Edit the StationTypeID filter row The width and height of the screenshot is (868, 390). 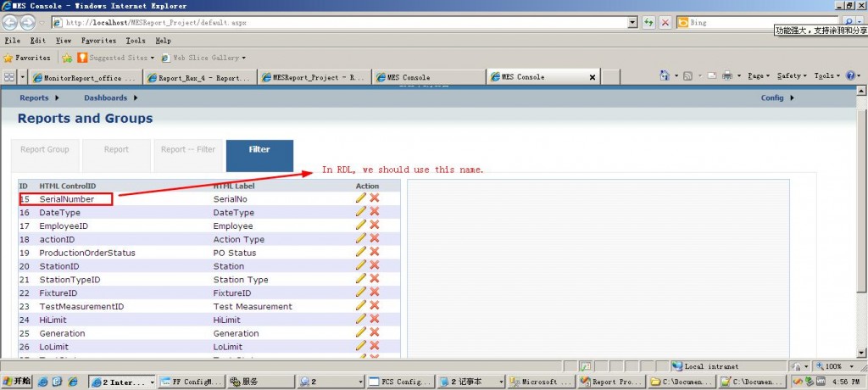(361, 278)
